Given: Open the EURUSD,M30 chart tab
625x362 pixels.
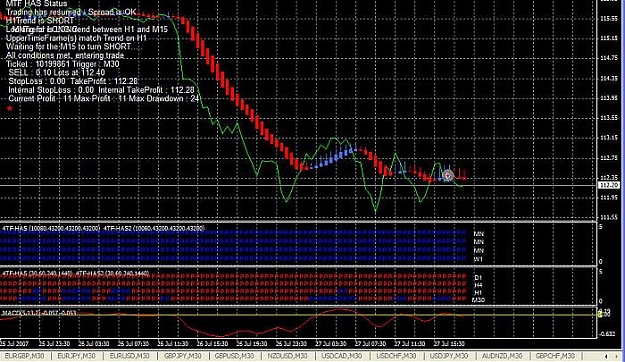Looking at the screenshot, I should tap(129, 356).
